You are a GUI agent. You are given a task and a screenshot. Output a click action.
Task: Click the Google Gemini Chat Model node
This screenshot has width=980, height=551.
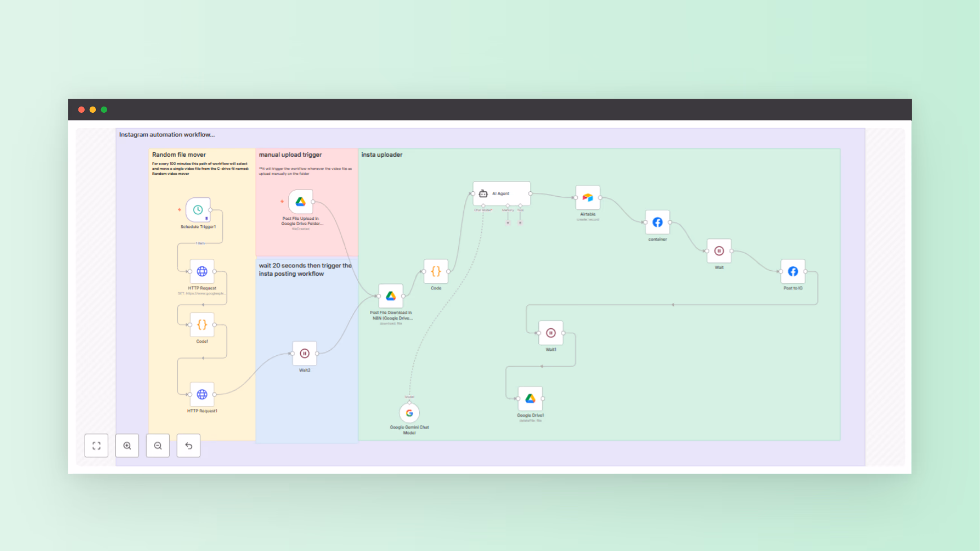(409, 413)
